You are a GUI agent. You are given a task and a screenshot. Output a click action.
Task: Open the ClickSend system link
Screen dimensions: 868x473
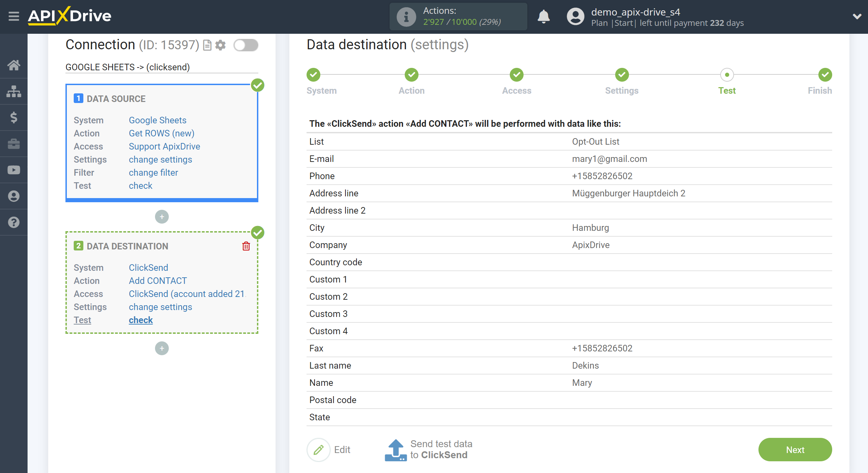pos(148,268)
